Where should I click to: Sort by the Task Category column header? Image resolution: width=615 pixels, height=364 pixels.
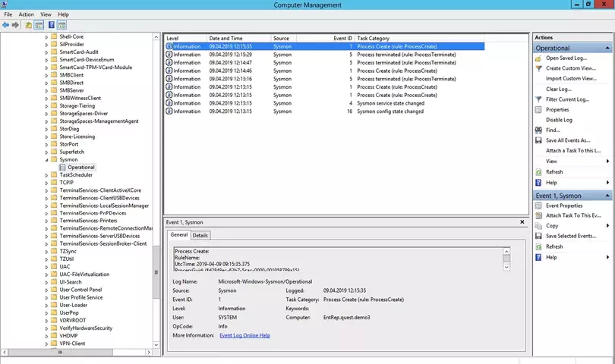point(419,39)
